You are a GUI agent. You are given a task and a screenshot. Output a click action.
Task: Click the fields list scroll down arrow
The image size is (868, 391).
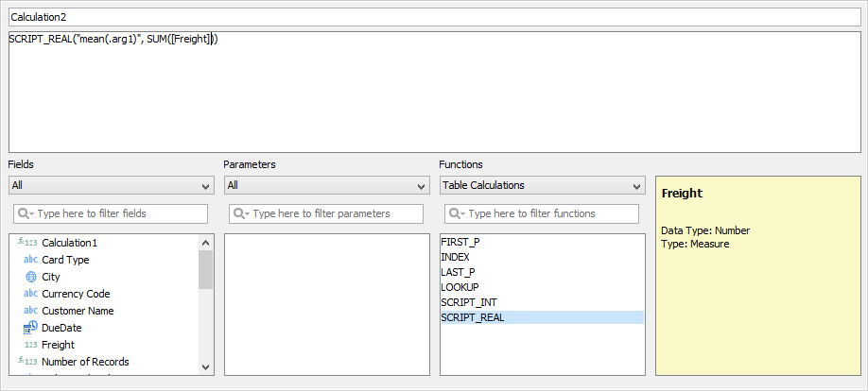[x=205, y=365]
